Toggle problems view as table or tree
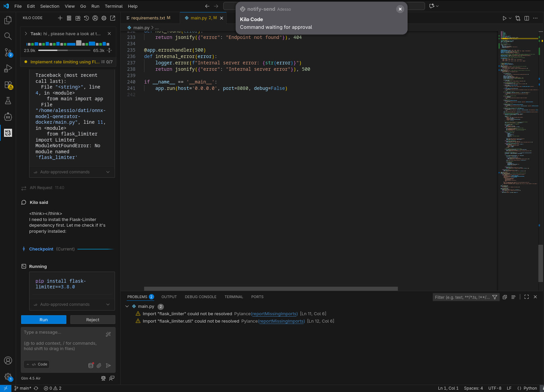 [513, 297]
